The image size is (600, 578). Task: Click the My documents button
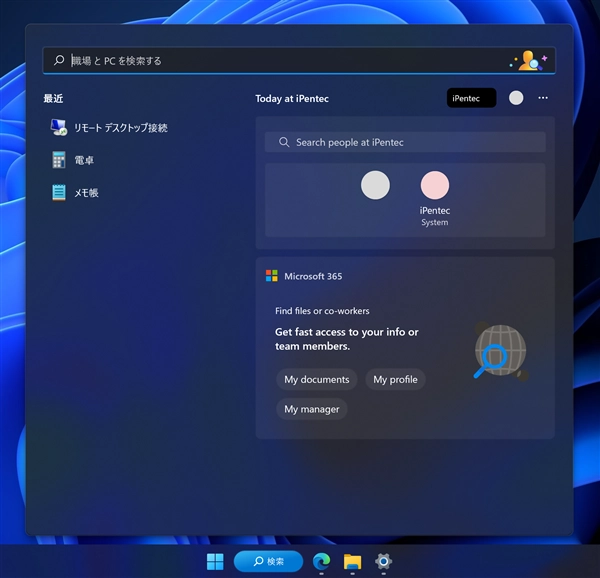pyautogui.click(x=316, y=379)
